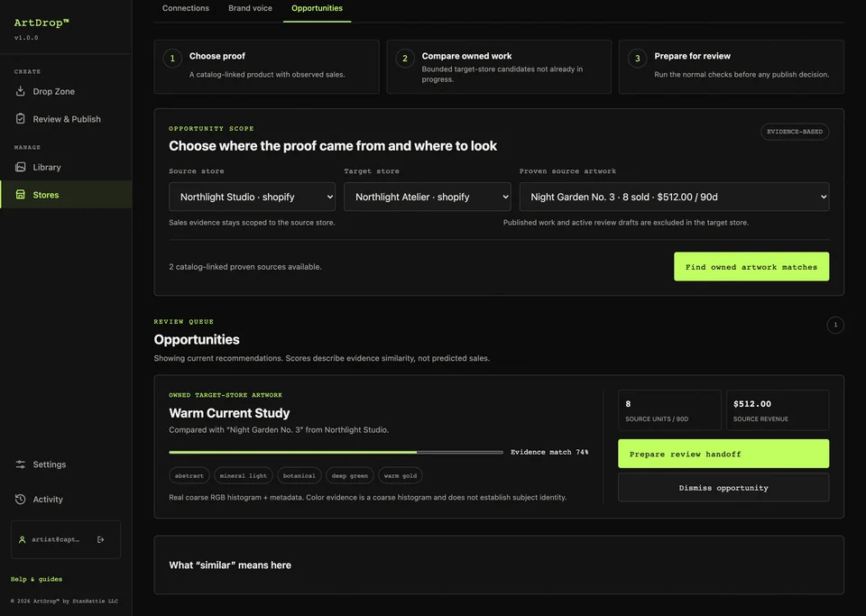
Task: Open the Proven source artwork dropdown
Action: tap(674, 197)
